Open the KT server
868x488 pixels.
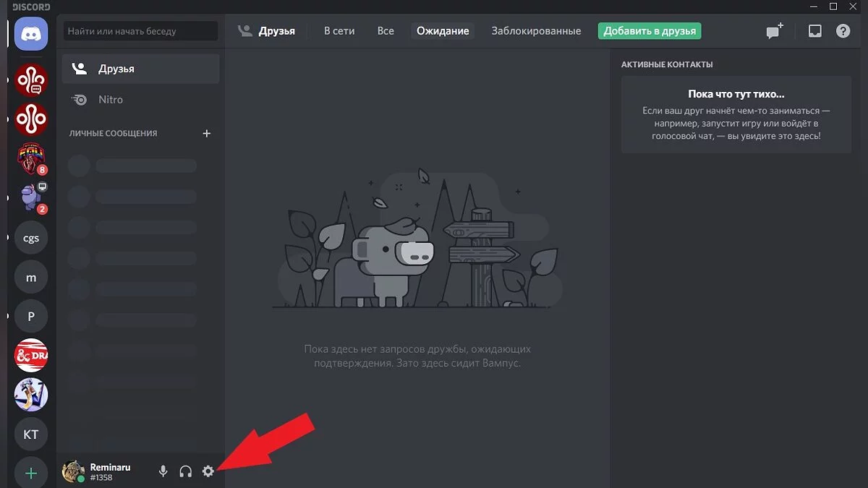(x=31, y=435)
